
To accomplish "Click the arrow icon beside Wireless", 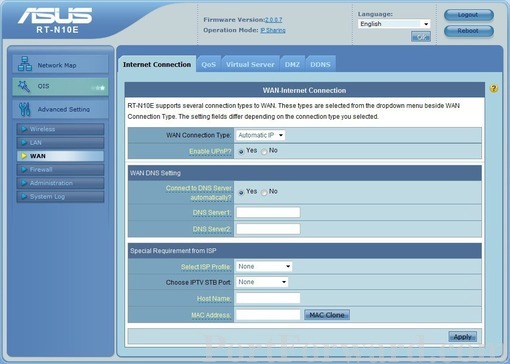I will click(x=24, y=129).
